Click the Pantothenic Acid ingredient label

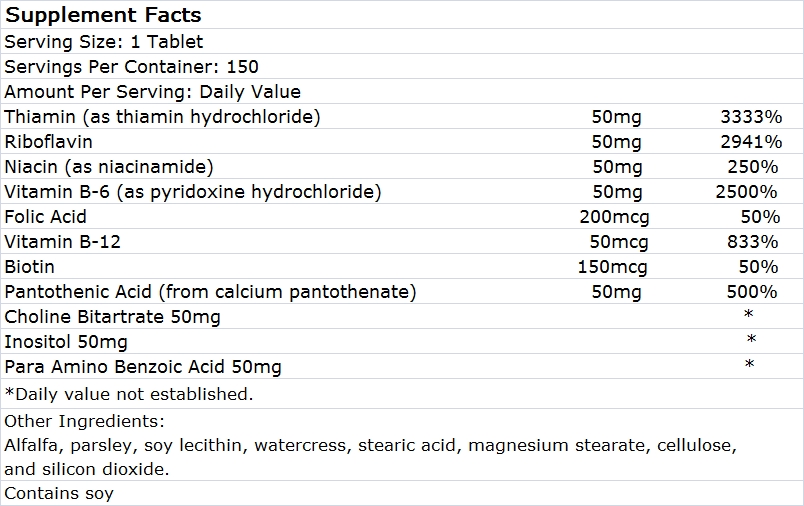(x=210, y=292)
